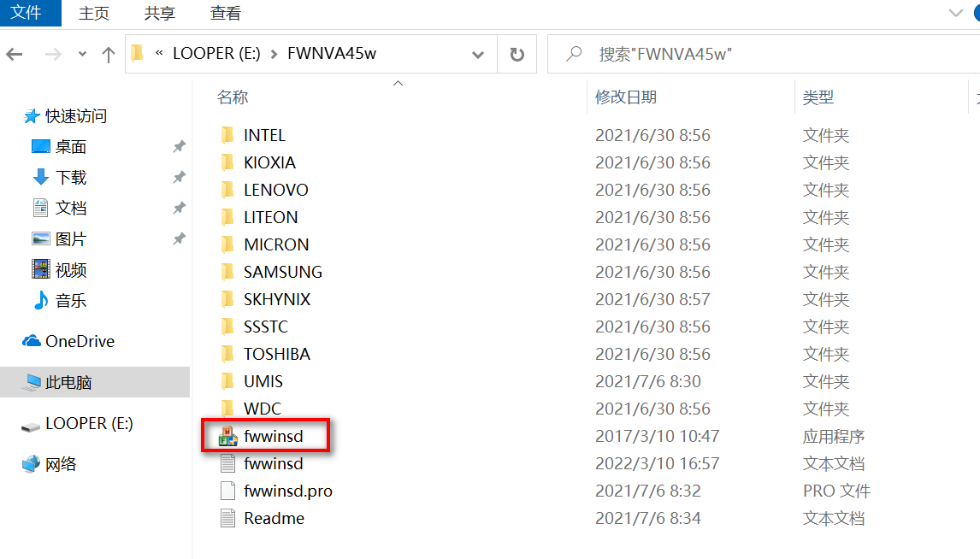Image resolution: width=980 pixels, height=559 pixels.
Task: Open 图片 in the sidebar
Action: (71, 239)
